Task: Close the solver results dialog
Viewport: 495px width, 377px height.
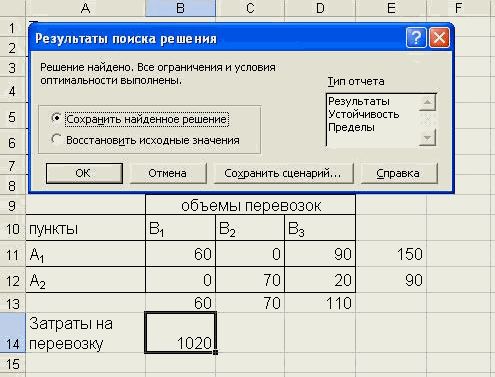Action: point(439,38)
